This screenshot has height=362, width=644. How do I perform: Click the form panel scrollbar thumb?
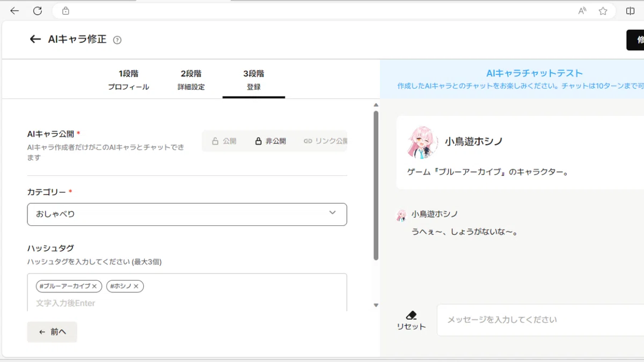coord(376,185)
